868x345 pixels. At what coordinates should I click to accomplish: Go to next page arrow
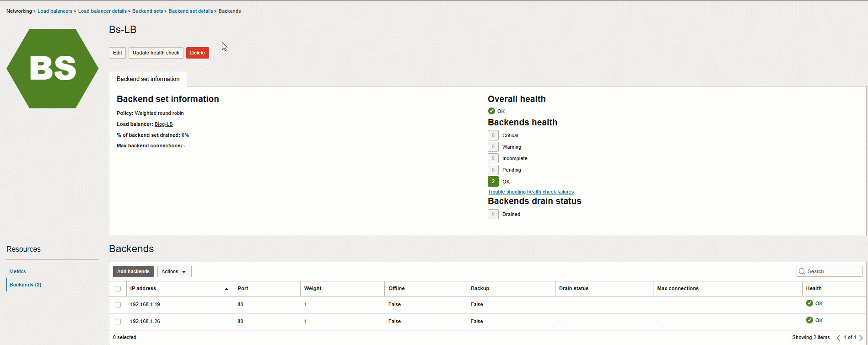click(x=861, y=338)
